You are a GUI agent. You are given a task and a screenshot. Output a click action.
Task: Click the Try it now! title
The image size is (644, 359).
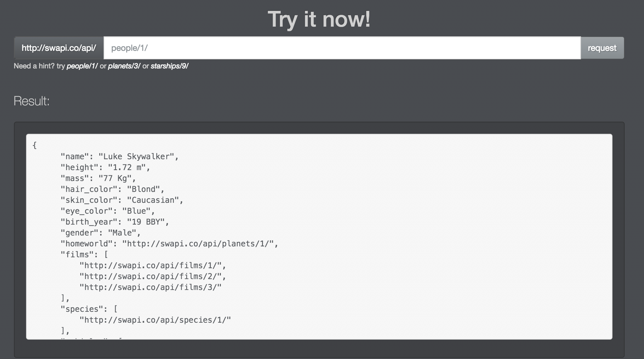click(x=319, y=19)
